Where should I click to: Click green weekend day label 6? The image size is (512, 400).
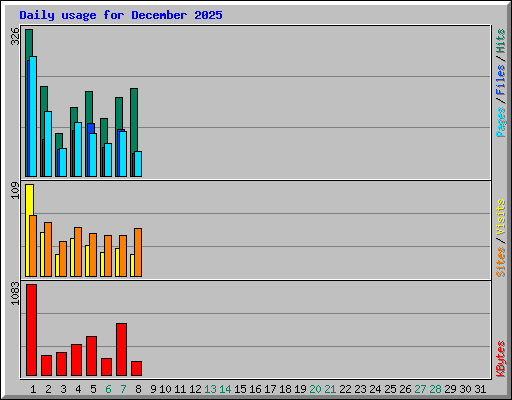108,389
